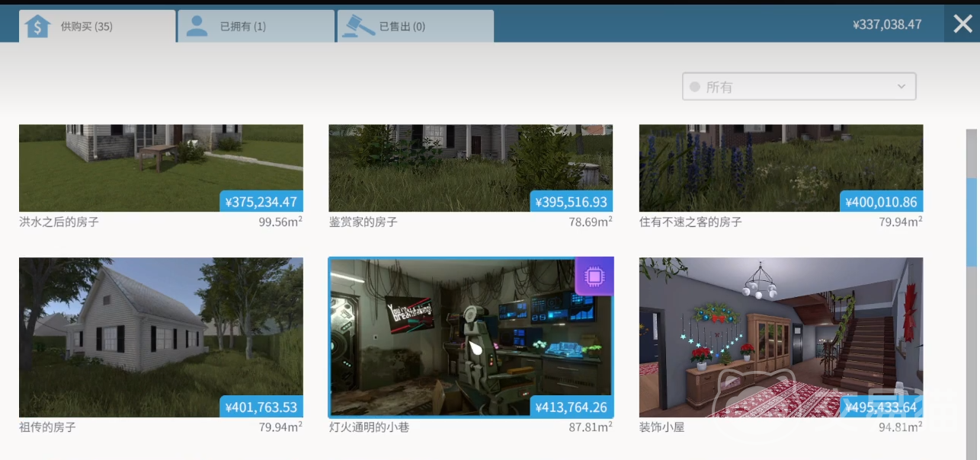Select the 装饰小屋 interior thumbnail

click(x=780, y=337)
